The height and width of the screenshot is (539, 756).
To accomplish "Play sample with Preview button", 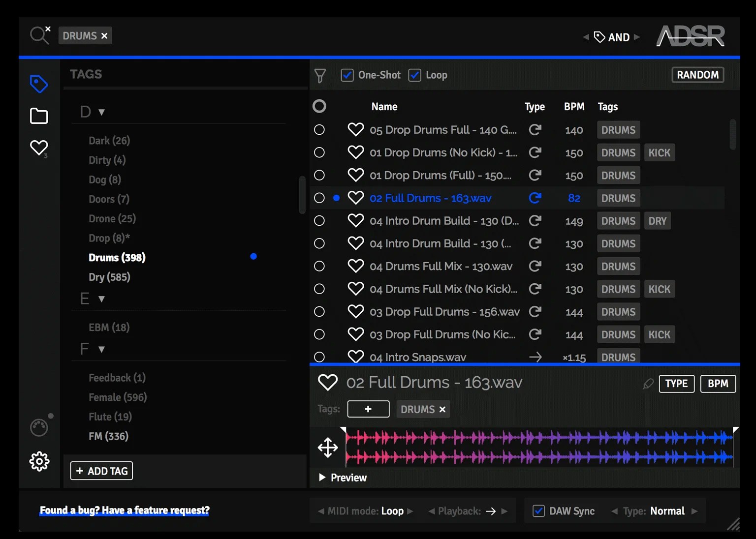I will pos(343,478).
